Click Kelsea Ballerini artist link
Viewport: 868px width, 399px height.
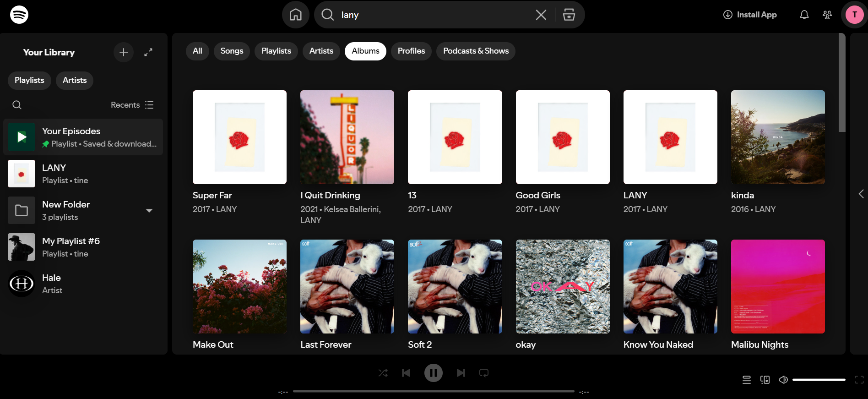coord(352,209)
